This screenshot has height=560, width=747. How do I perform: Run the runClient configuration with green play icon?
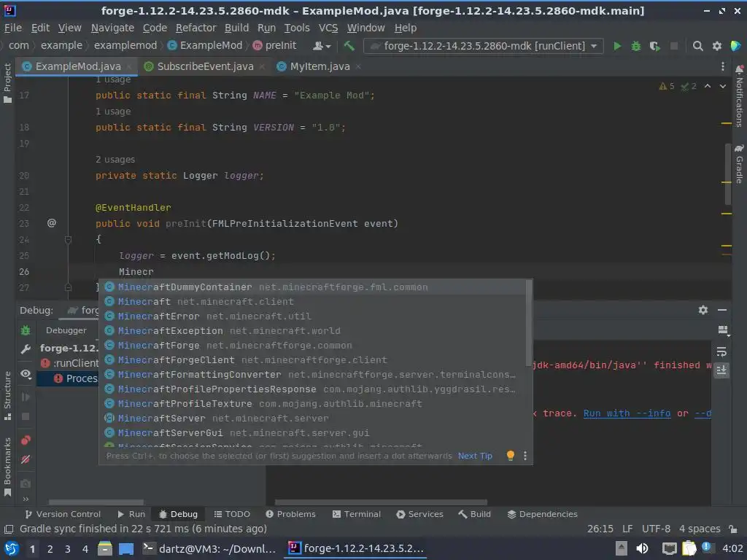pyautogui.click(x=617, y=46)
